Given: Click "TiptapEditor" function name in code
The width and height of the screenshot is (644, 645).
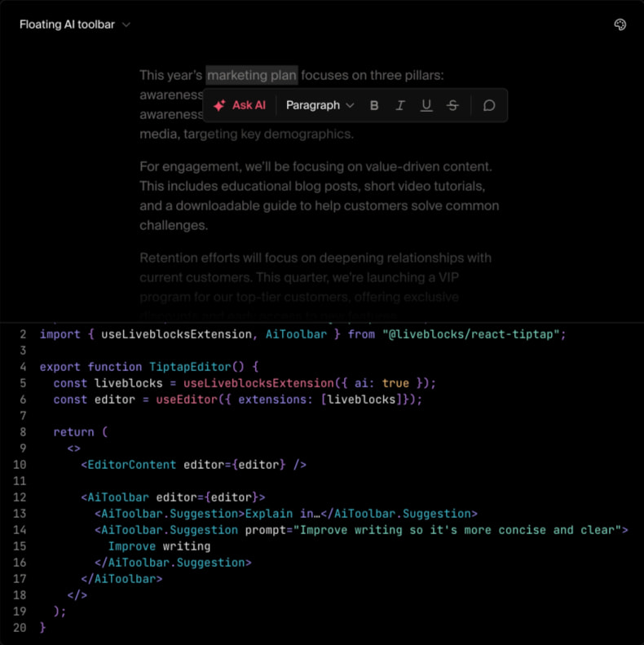Looking at the screenshot, I should click(190, 367).
